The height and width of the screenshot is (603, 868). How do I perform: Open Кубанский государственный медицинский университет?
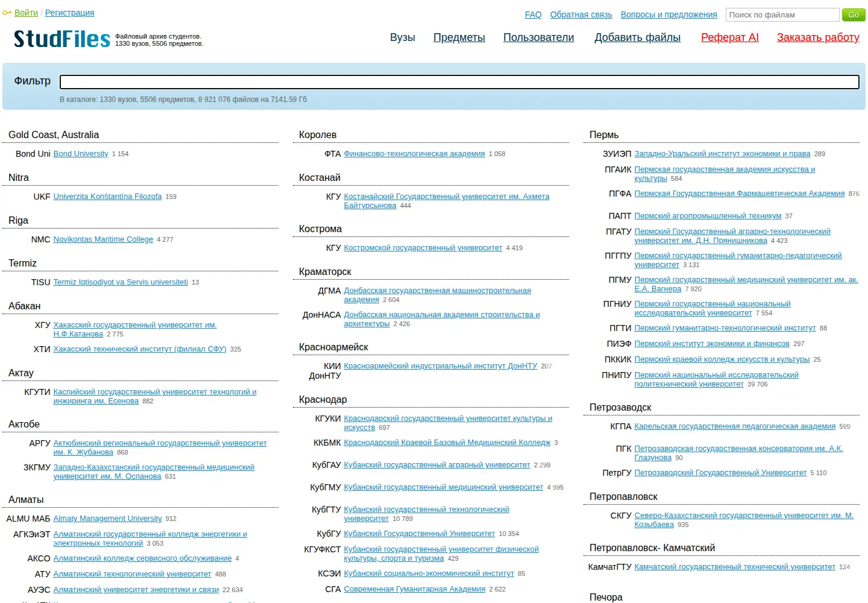click(443, 487)
